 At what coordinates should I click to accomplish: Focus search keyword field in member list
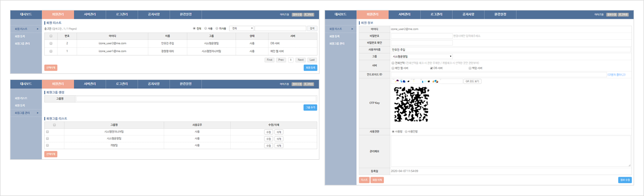(280, 28)
